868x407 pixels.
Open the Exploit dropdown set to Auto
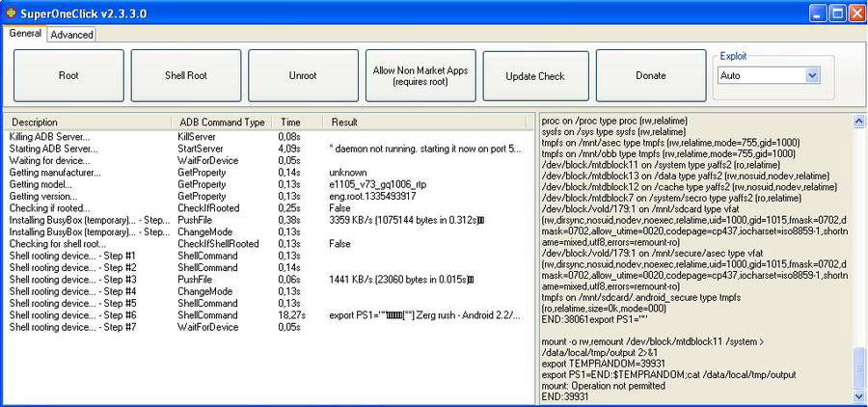[x=769, y=76]
